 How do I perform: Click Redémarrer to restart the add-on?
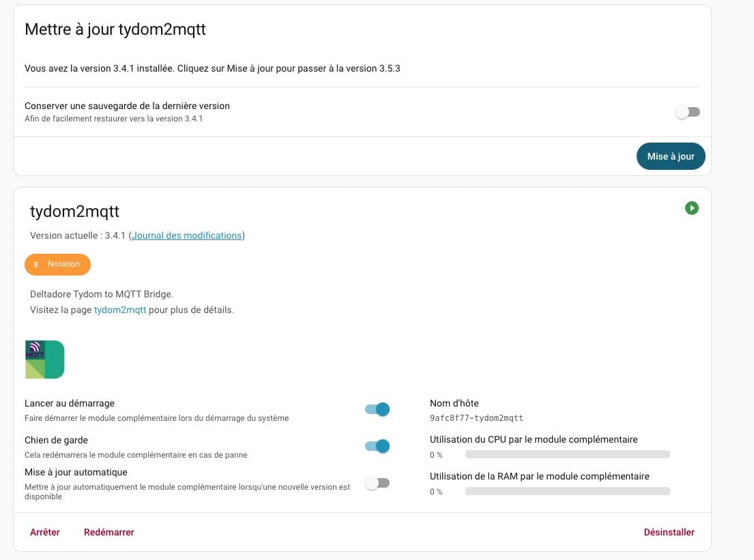click(x=109, y=532)
